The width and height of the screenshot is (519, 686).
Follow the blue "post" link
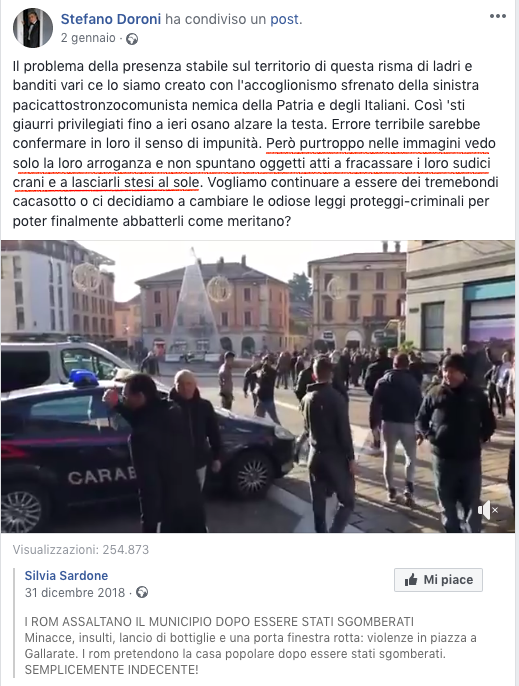pos(284,19)
